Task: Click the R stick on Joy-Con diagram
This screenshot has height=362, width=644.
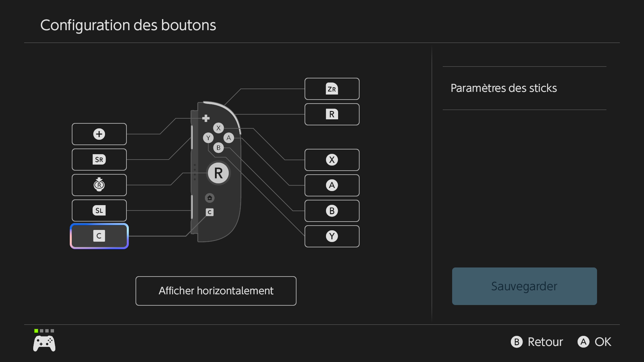Action: pos(218,173)
